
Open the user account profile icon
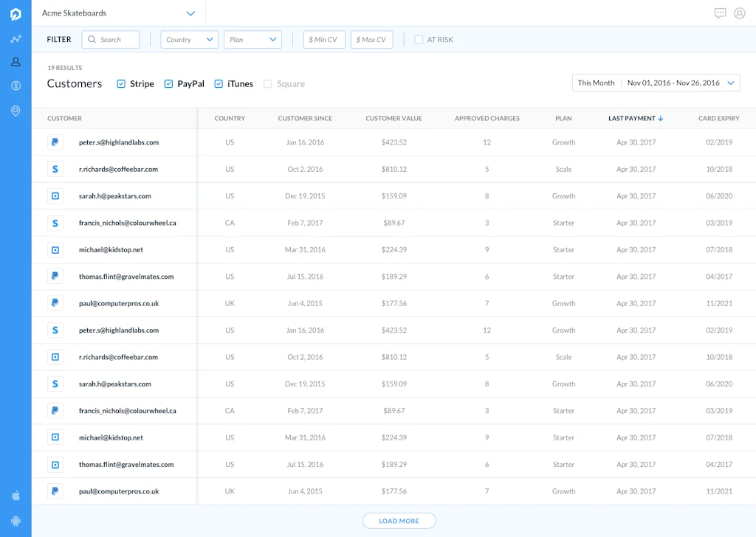coord(740,13)
